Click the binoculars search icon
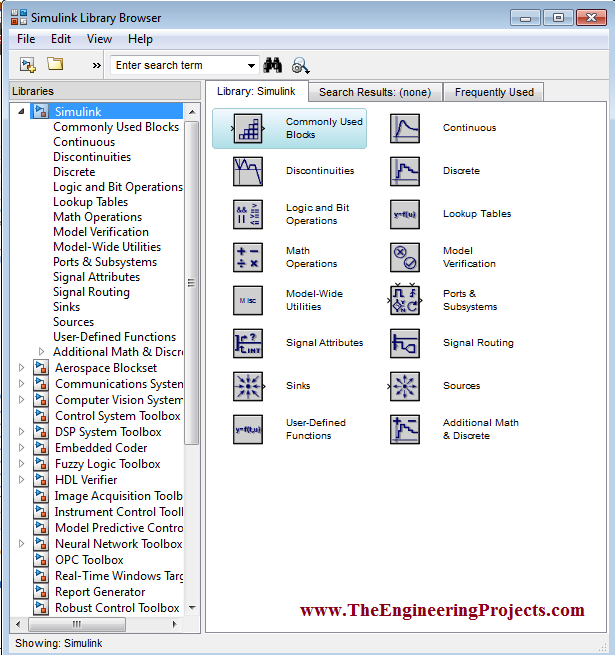This screenshot has height=655, width=615. [x=272, y=65]
